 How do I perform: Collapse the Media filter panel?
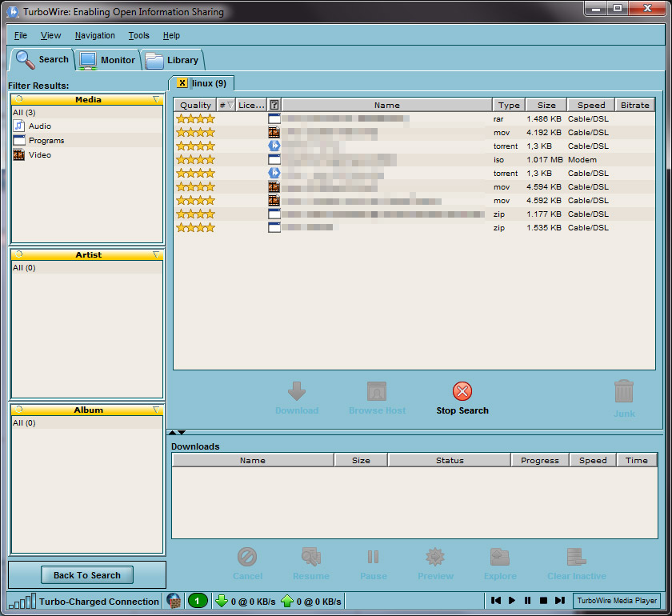coord(156,100)
